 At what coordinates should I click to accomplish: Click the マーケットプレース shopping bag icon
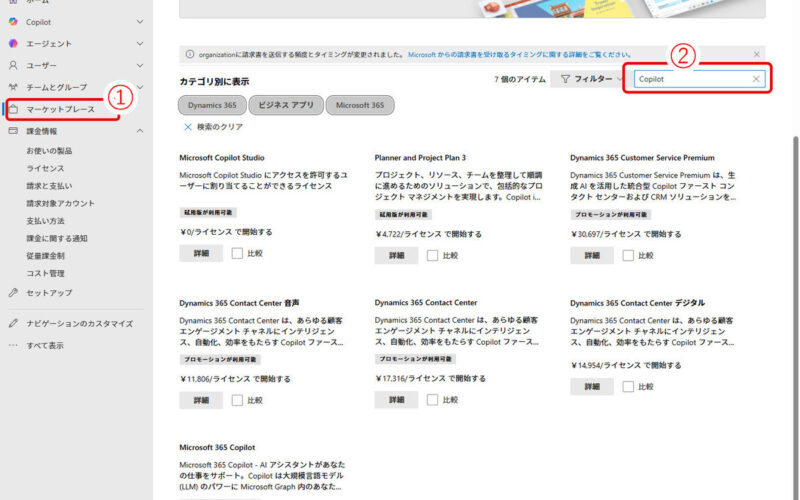pyautogui.click(x=13, y=109)
